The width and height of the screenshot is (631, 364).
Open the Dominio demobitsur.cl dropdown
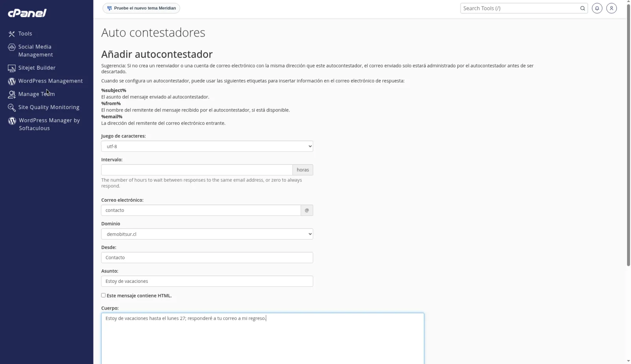tap(207, 234)
